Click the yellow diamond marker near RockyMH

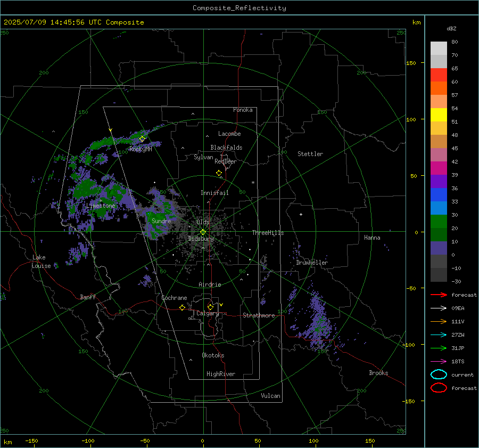tap(142, 139)
